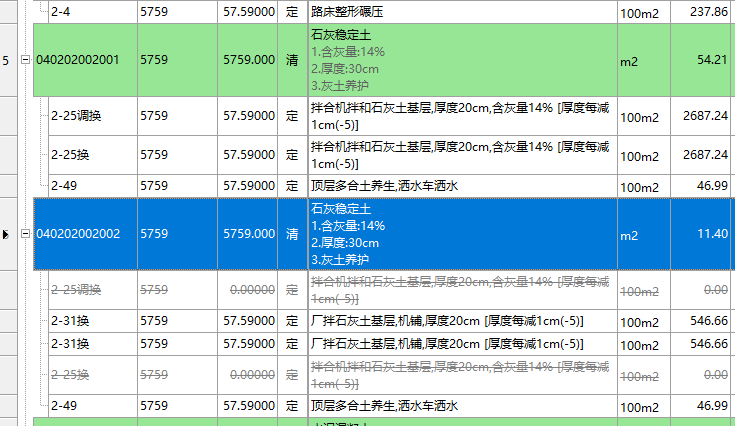Select the un-struck 2-25调换 code under 040202002001
This screenshot has height=426, width=735.
[76, 116]
